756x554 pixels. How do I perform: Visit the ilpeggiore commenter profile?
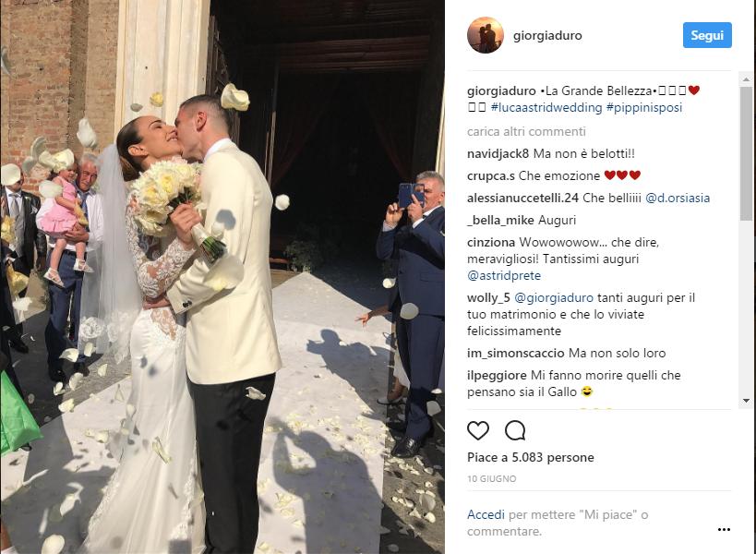tap(497, 375)
